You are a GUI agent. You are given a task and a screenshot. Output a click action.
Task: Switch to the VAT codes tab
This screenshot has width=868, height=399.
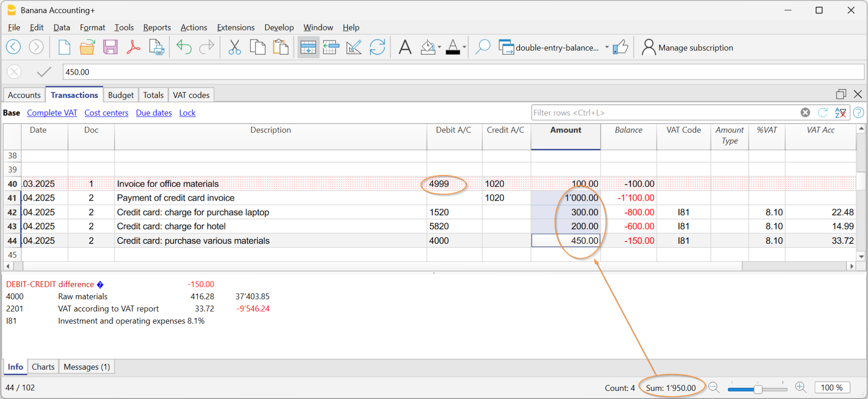(x=191, y=95)
